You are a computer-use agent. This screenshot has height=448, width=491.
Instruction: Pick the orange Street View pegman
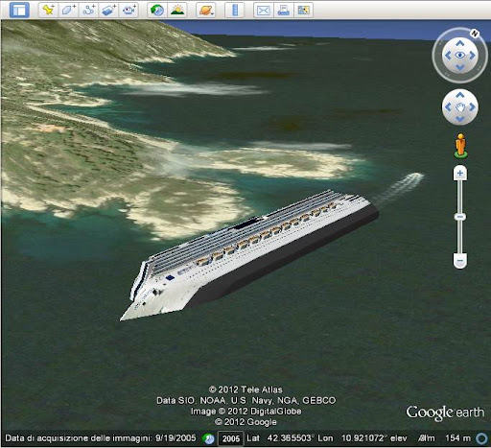(x=460, y=146)
